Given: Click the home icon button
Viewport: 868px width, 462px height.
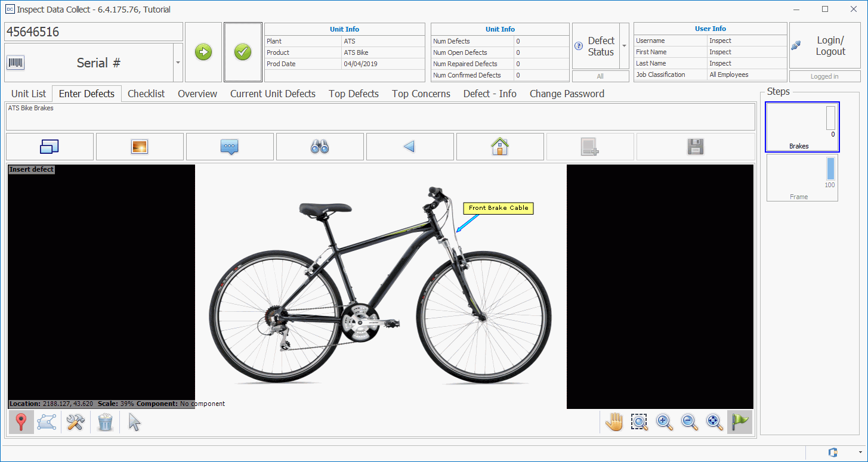Looking at the screenshot, I should (499, 147).
